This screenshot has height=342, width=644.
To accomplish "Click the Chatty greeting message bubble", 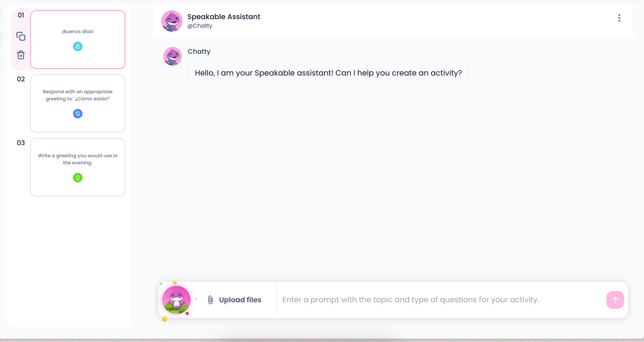I will 328,73.
